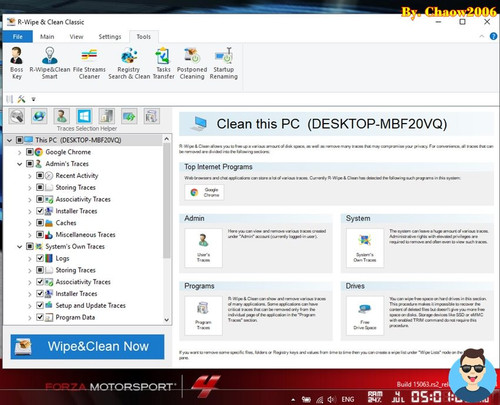Expand the Recent Activity node
Image resolution: width=500 pixels, height=405 pixels.
[29, 176]
